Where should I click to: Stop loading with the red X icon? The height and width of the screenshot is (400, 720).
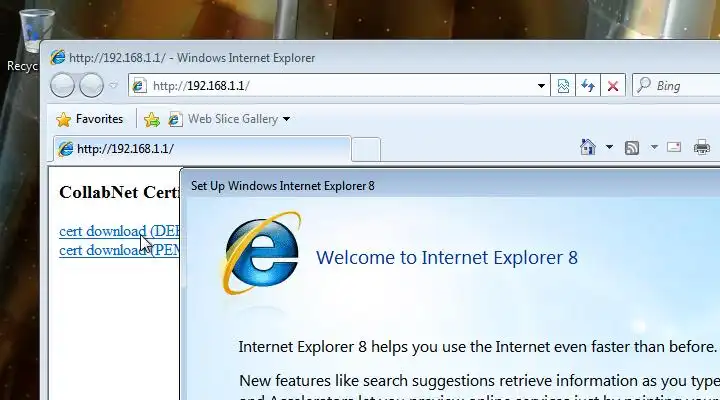[613, 86]
